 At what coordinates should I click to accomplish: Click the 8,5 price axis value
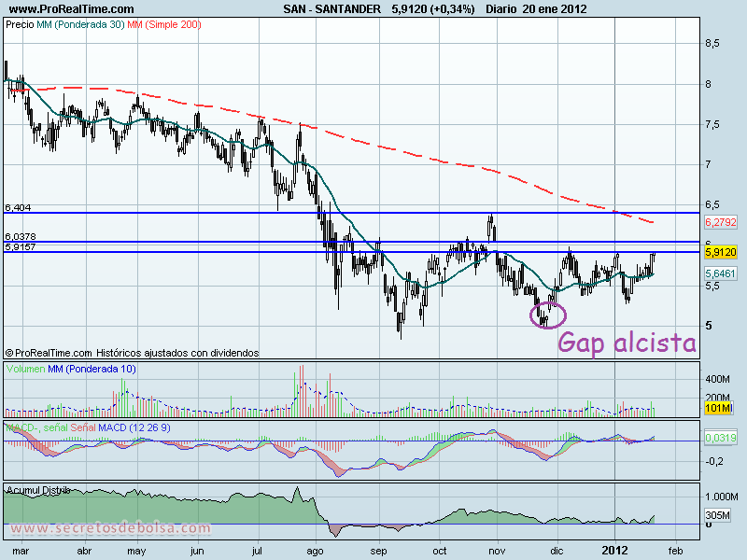coord(712,43)
